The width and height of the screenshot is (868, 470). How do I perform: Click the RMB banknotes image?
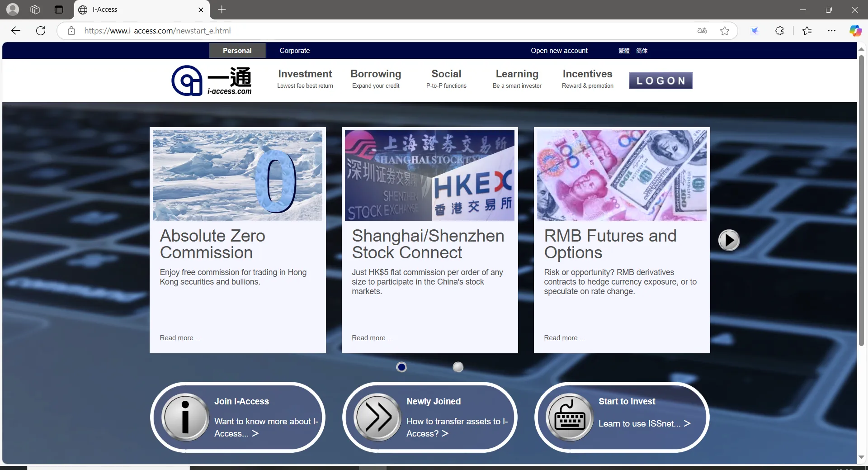622,176
